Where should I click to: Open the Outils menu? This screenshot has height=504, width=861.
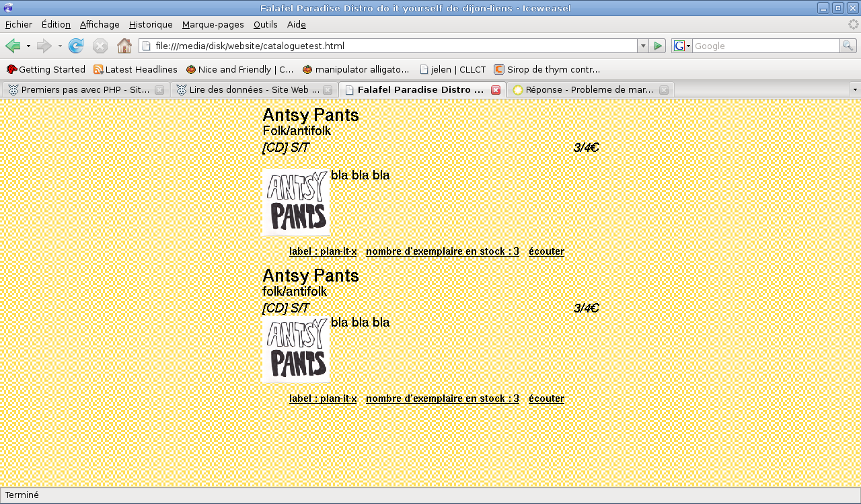pyautogui.click(x=266, y=24)
